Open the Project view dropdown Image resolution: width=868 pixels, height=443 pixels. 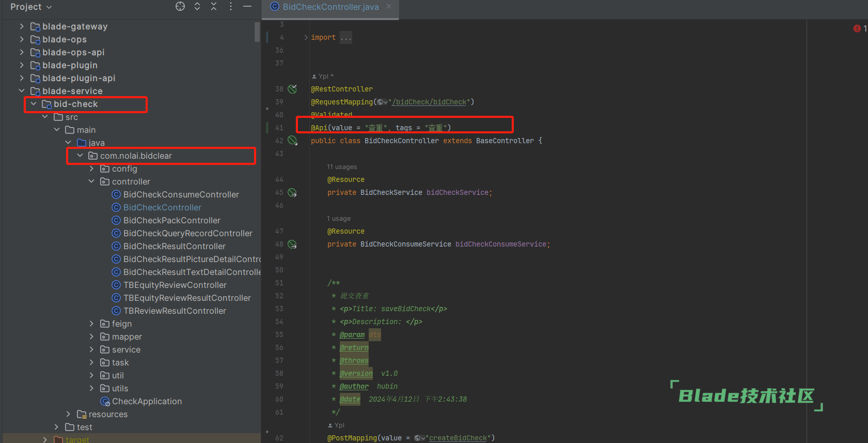pos(31,7)
